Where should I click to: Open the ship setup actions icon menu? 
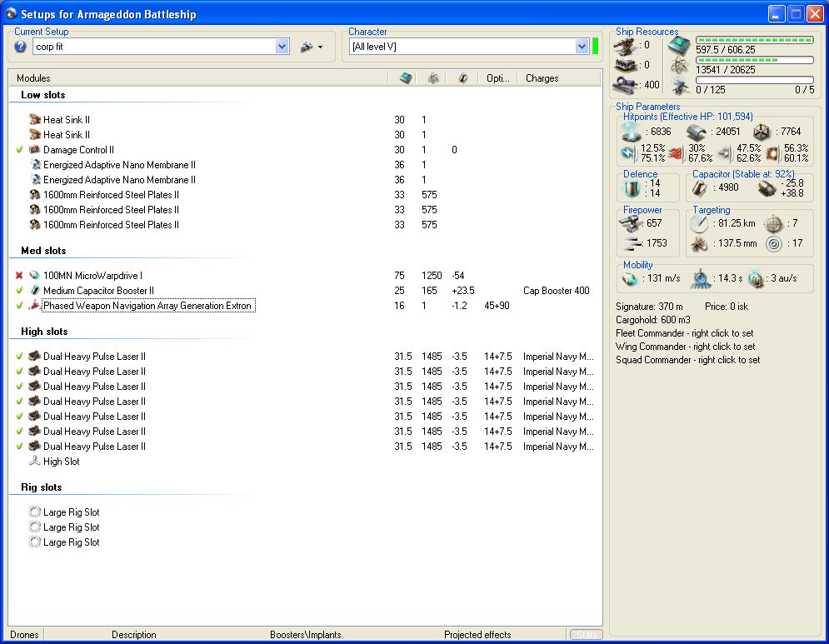312,47
